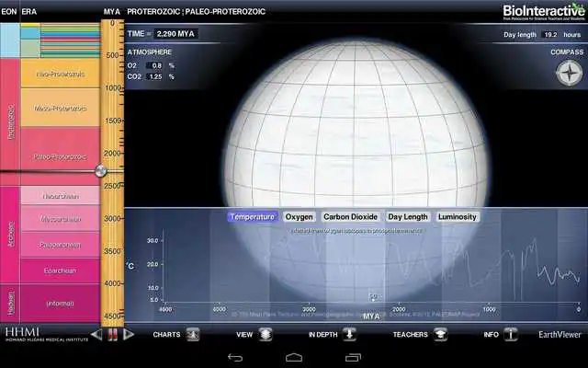This screenshot has height=368, width=588.
Task: Click the EON column header
Action: click(x=8, y=12)
